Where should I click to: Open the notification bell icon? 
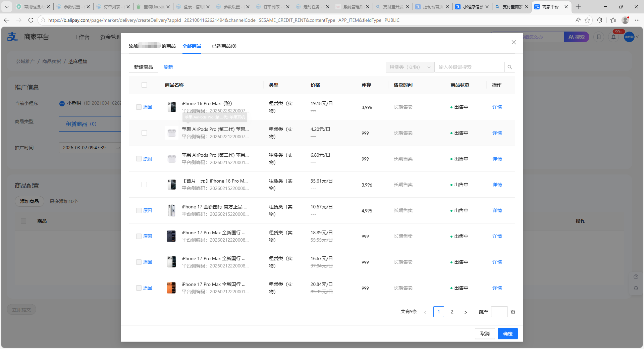click(x=613, y=37)
